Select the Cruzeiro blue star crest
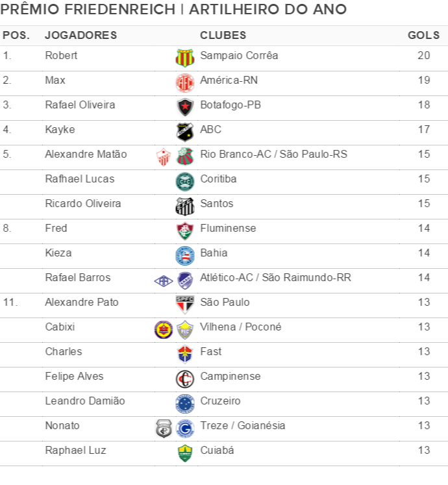This screenshot has height=485, width=448. click(x=185, y=404)
